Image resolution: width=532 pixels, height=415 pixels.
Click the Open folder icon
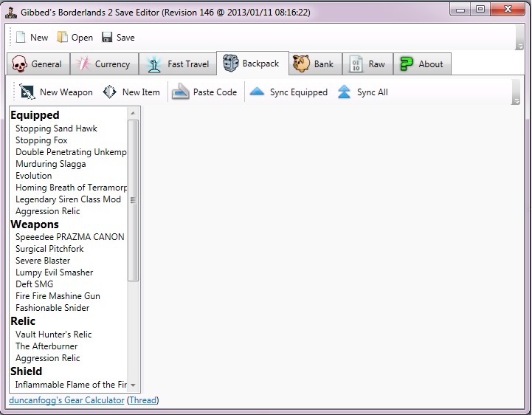click(62, 38)
